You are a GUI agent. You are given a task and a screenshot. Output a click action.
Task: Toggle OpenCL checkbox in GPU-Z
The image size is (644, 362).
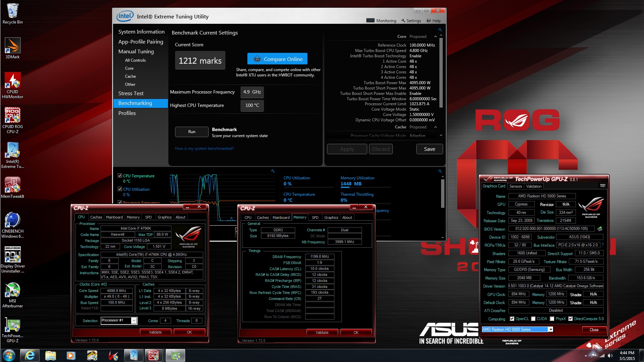click(512, 319)
